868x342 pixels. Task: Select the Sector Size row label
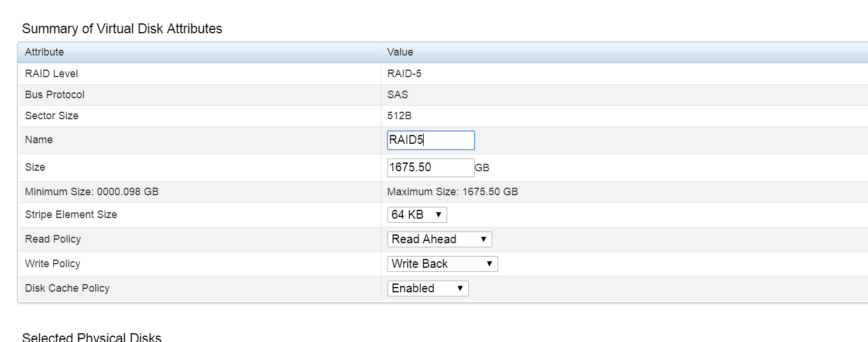click(52, 116)
